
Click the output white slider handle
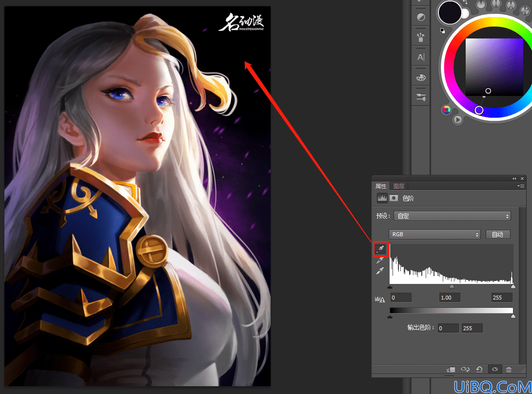513,316
